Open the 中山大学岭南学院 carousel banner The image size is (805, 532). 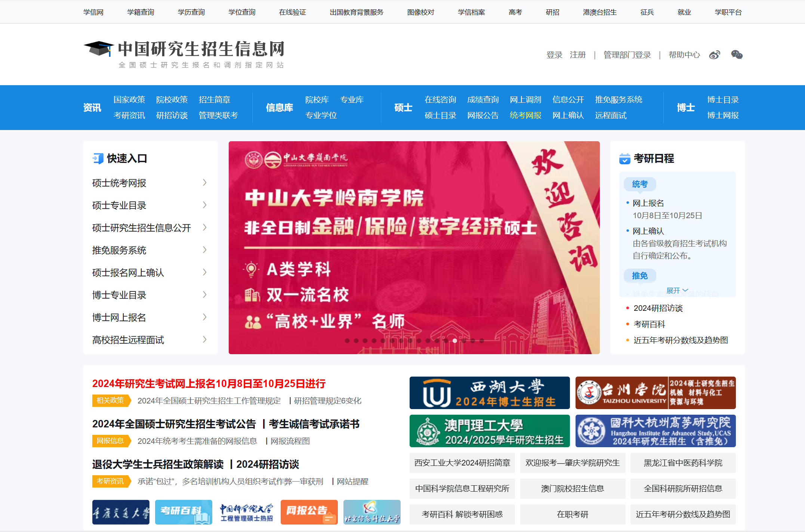(414, 247)
